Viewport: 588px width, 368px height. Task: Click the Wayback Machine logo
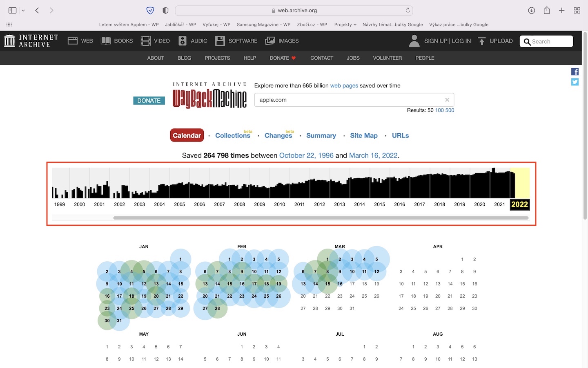[x=209, y=95]
